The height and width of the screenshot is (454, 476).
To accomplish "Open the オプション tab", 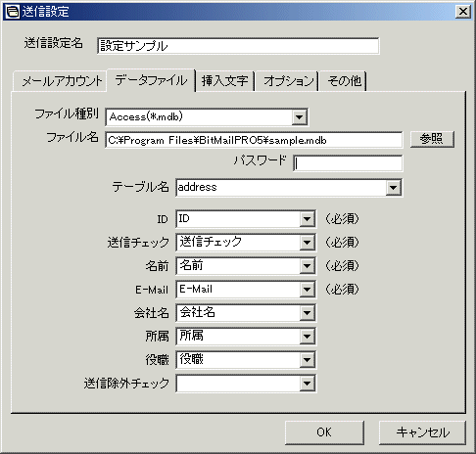I will tap(288, 81).
